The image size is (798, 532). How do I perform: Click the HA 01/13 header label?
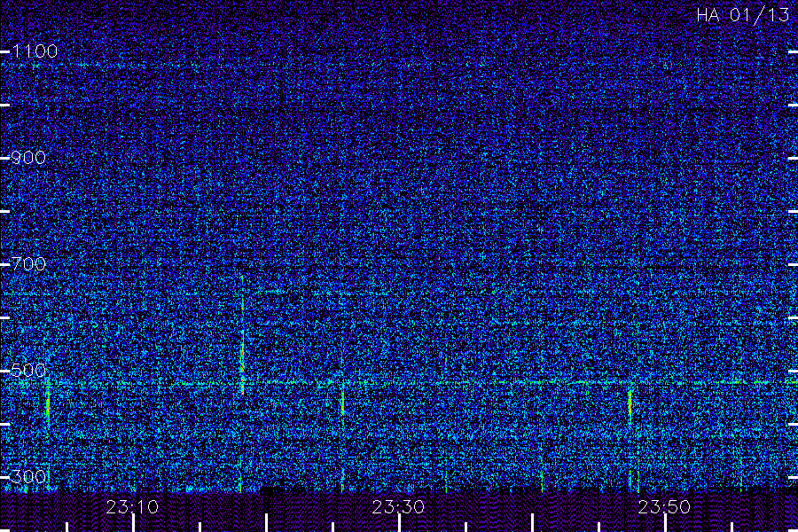point(742,15)
